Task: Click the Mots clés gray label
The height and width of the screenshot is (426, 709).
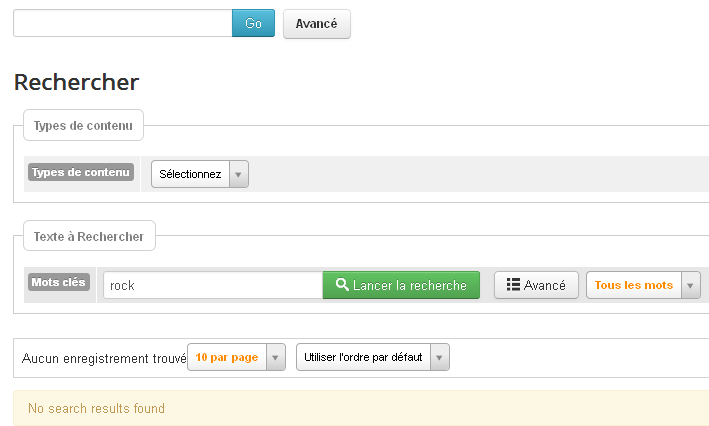Action: tap(59, 282)
